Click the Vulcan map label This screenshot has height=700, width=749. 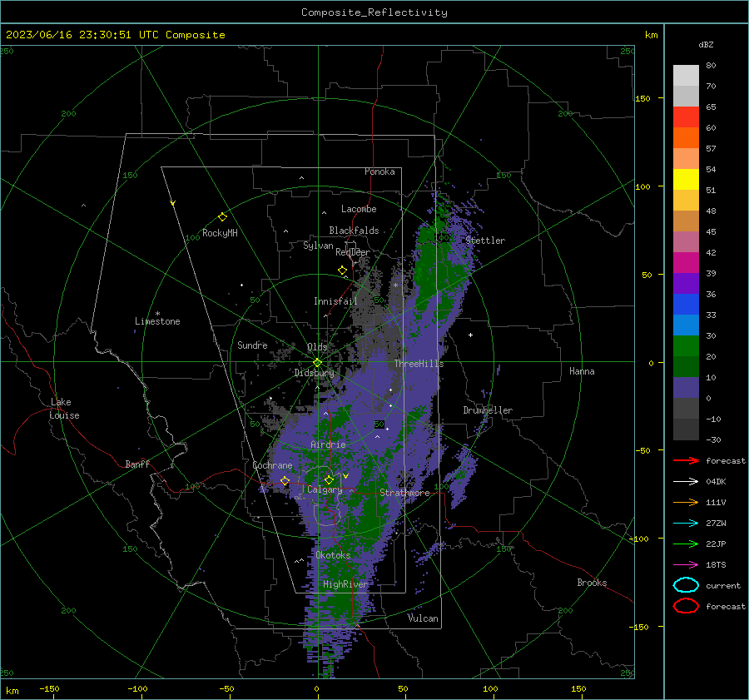coord(423,618)
